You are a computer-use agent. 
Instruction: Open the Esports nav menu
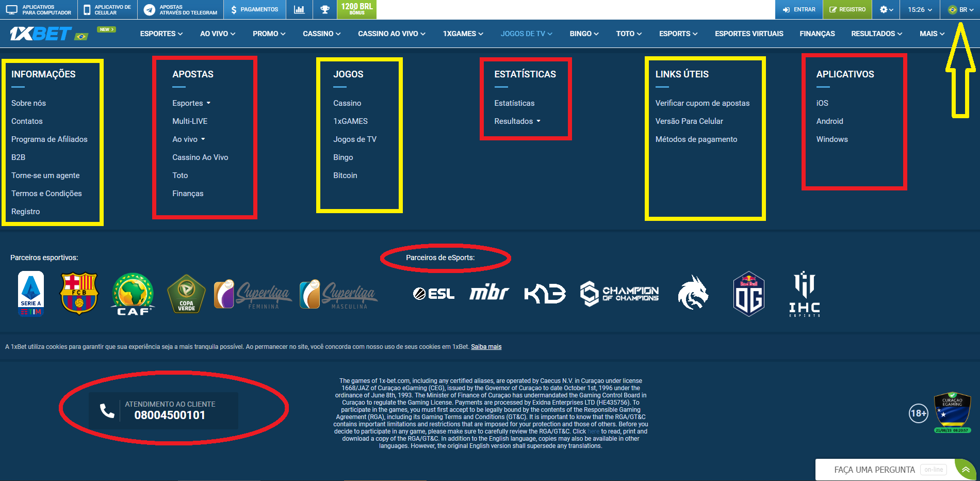pos(678,34)
